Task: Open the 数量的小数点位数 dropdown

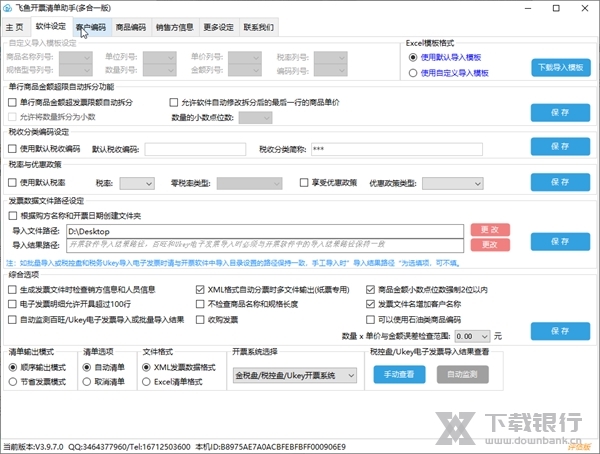Action: tap(255, 118)
